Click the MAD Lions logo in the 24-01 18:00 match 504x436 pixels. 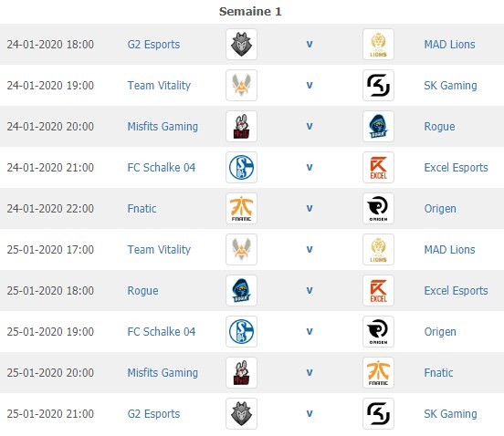pyautogui.click(x=378, y=45)
